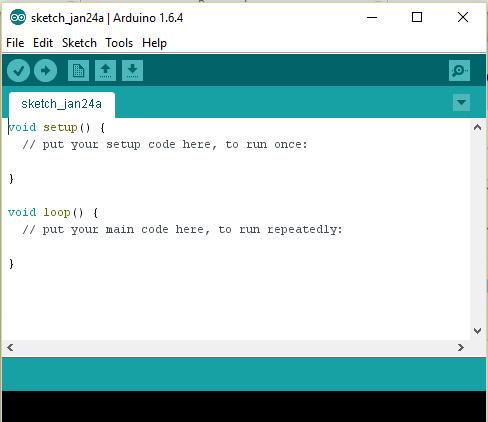Click the horizontal scrollbar right arrow
The width and height of the screenshot is (488, 422).
click(461, 348)
